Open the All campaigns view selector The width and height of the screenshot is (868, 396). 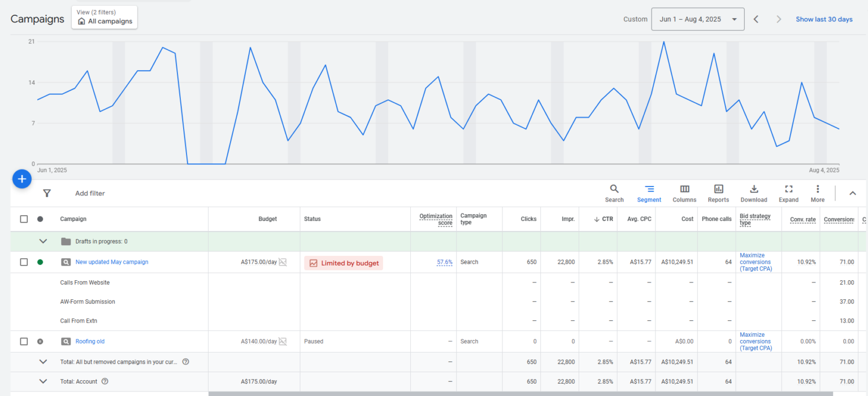[x=105, y=18]
